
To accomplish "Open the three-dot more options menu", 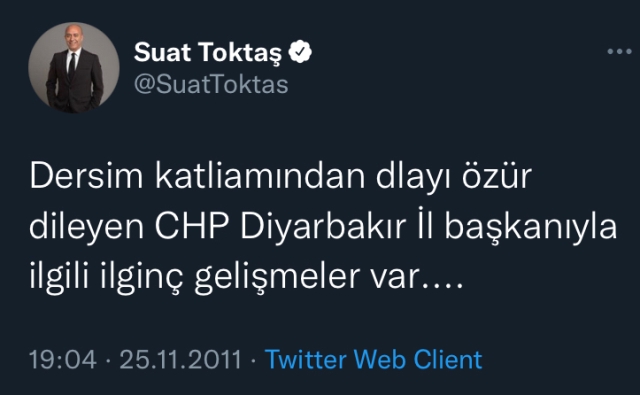I will pos(619,51).
